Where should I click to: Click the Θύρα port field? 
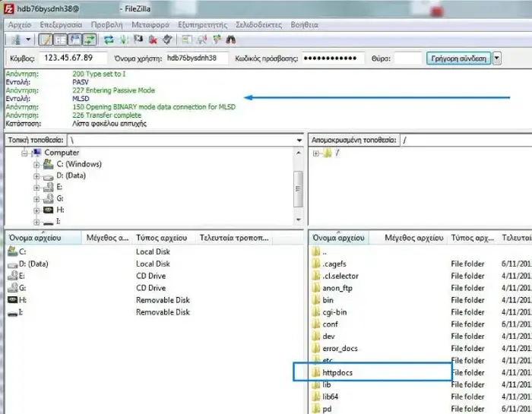(x=408, y=58)
